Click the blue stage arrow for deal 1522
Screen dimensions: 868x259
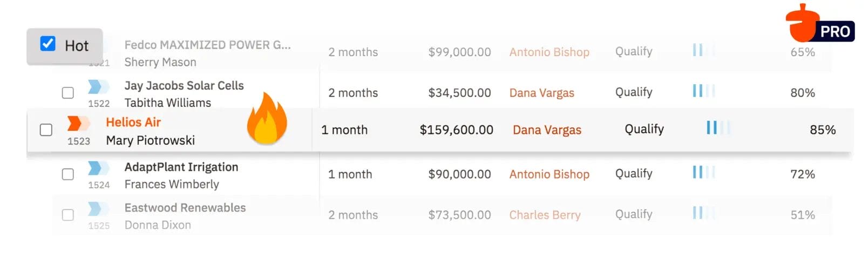coord(98,86)
